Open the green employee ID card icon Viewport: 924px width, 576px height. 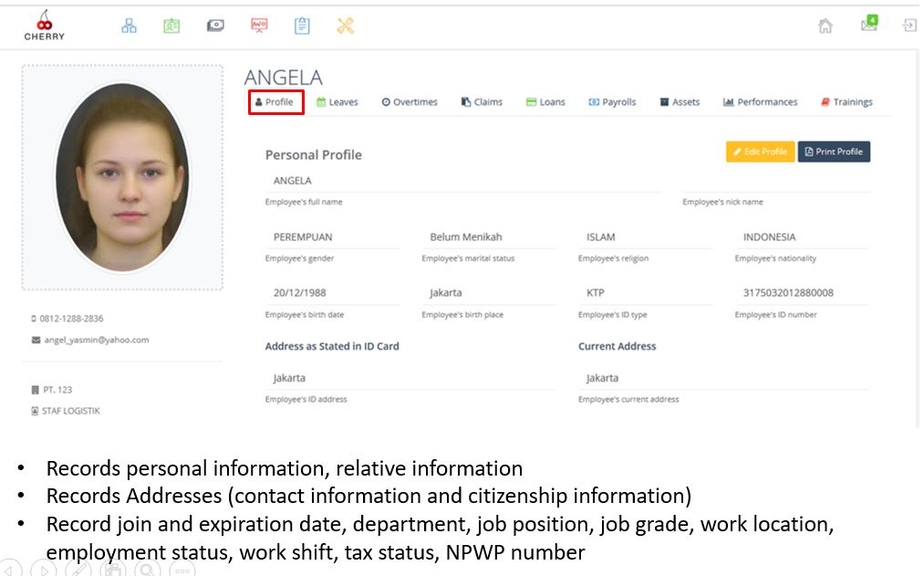171,26
